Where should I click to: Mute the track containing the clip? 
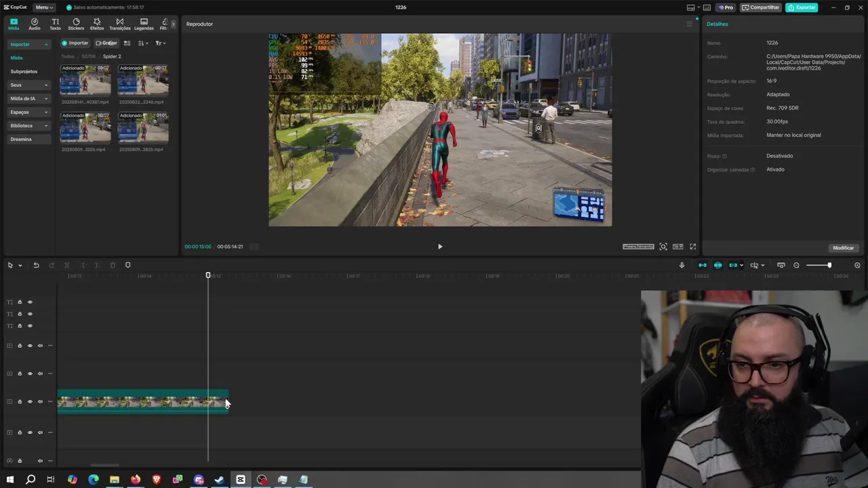click(40, 402)
